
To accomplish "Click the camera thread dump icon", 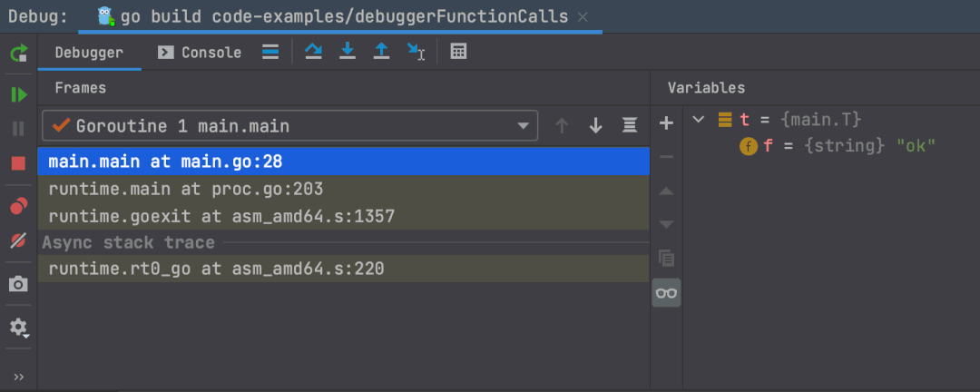I will 18,285.
